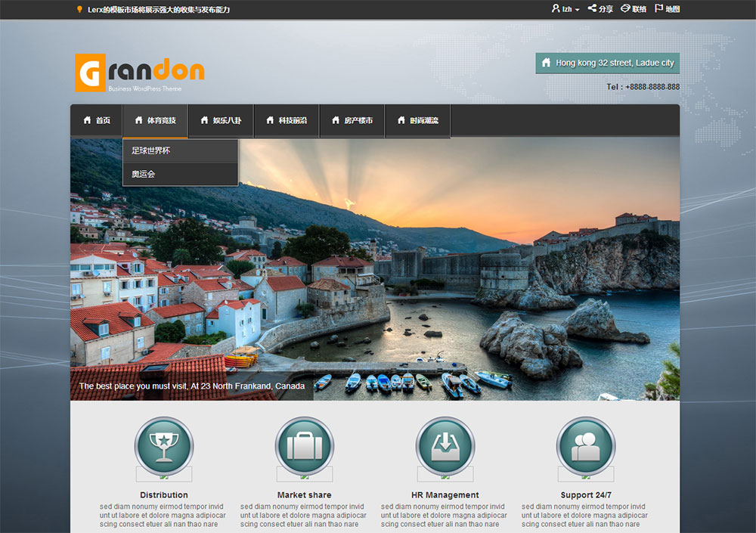
Task: Open the 体育竞技 navigation menu
Action: [x=155, y=121]
